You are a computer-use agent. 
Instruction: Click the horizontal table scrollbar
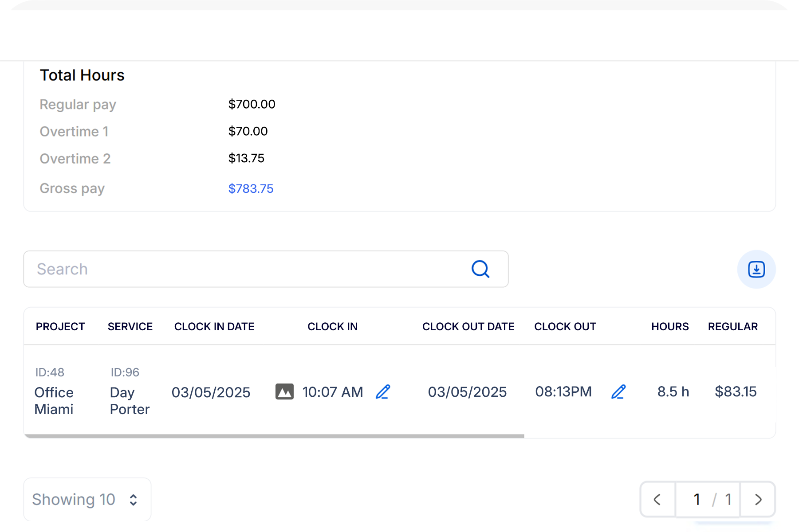pyautogui.click(x=274, y=436)
